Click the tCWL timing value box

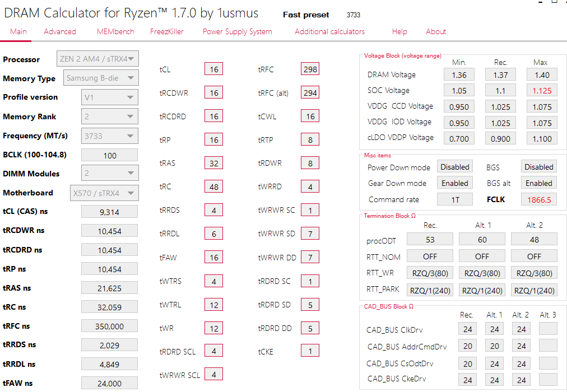click(310, 116)
